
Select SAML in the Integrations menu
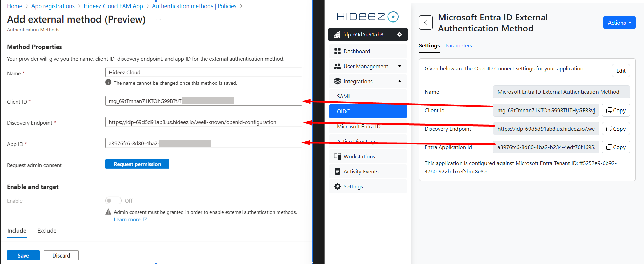click(x=344, y=96)
